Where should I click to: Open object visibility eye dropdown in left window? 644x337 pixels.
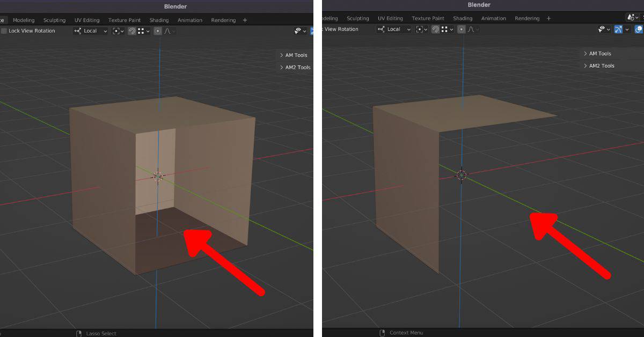(x=301, y=31)
